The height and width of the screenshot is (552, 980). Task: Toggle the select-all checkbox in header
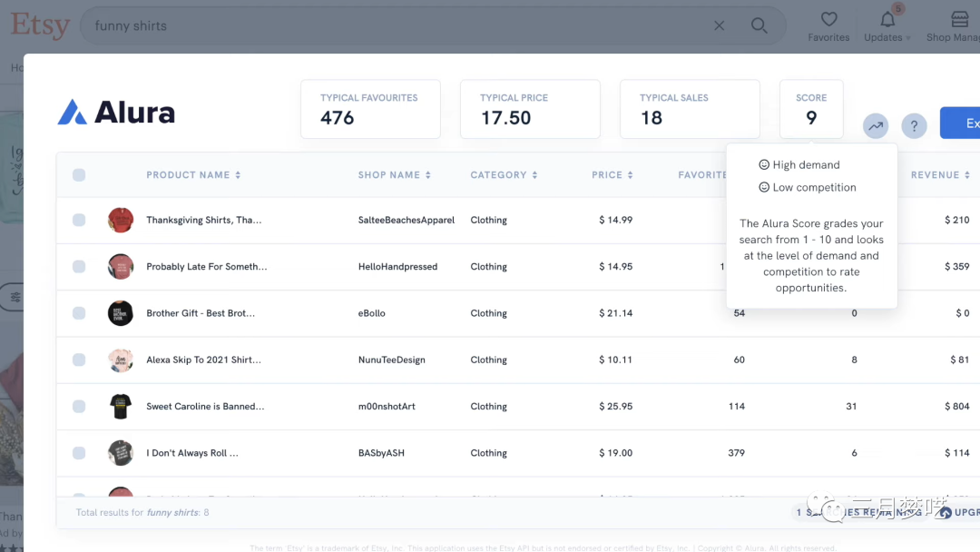(79, 175)
